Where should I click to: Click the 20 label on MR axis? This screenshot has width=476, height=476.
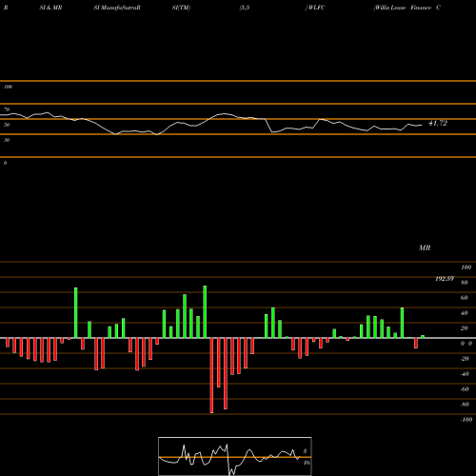pyautogui.click(x=465, y=328)
